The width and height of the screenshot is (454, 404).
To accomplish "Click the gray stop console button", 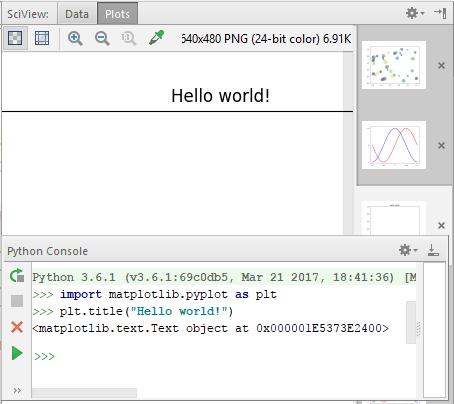I will [17, 301].
